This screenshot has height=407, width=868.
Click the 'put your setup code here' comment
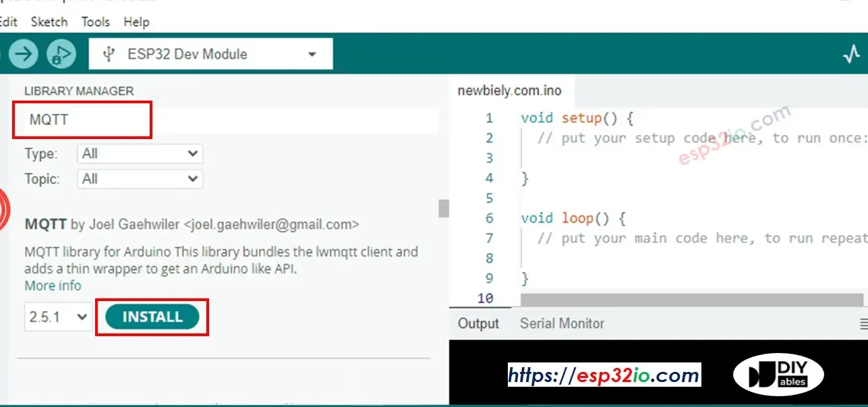click(x=702, y=138)
